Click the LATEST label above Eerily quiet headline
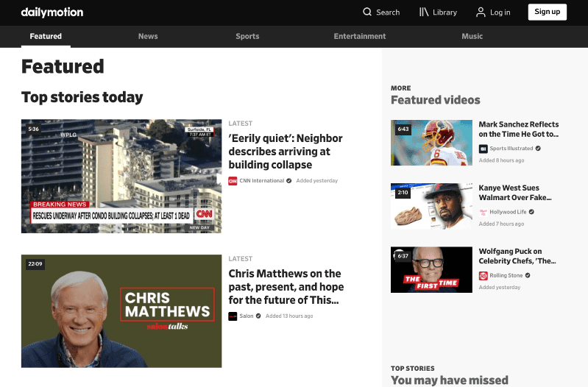 pos(241,124)
